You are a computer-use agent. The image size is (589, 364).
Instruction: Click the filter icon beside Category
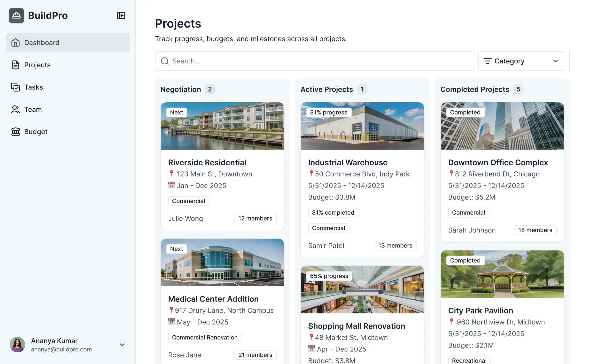click(x=488, y=61)
